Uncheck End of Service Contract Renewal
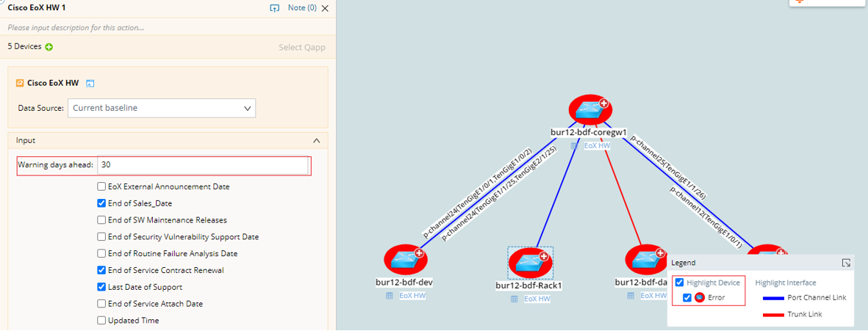This screenshot has width=868, height=331. click(101, 270)
